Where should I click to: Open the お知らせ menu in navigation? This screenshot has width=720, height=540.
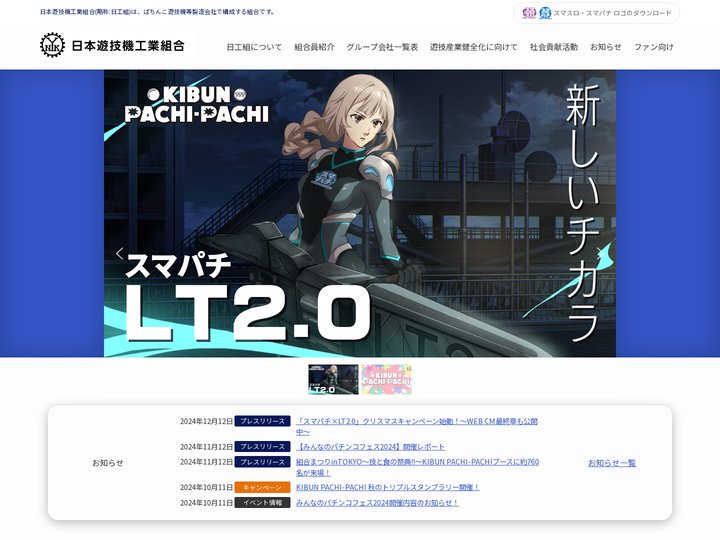pos(606,47)
